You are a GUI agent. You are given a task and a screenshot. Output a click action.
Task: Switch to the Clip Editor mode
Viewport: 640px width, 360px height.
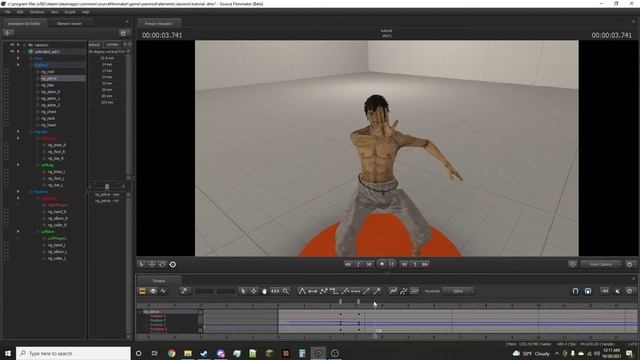tap(142, 291)
